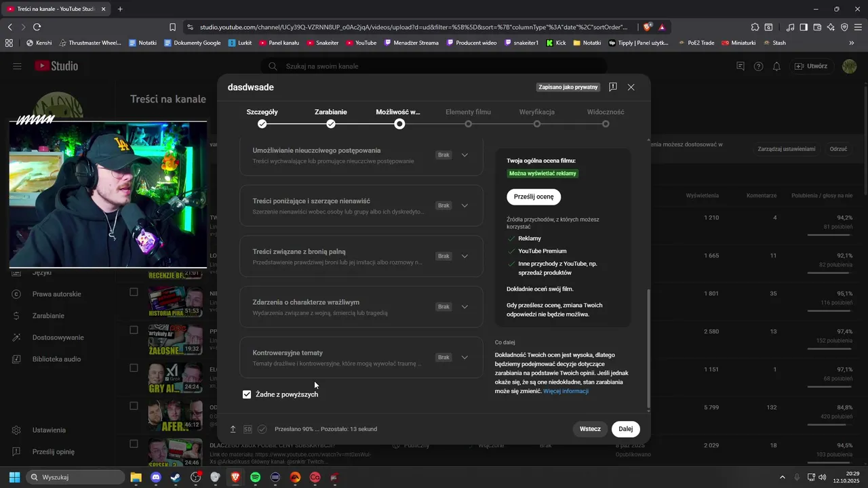
Task: Expand Zdarzenia o charakterze wrażliwym section
Action: 465,306
